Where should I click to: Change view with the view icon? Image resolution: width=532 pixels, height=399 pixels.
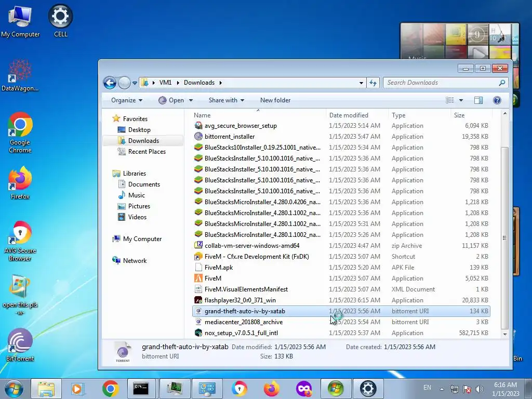tap(449, 100)
